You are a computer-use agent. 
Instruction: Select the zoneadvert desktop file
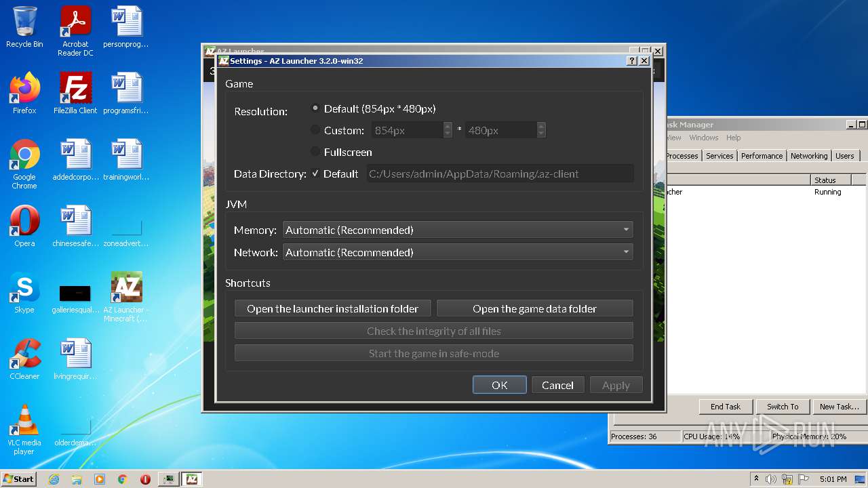click(x=126, y=230)
